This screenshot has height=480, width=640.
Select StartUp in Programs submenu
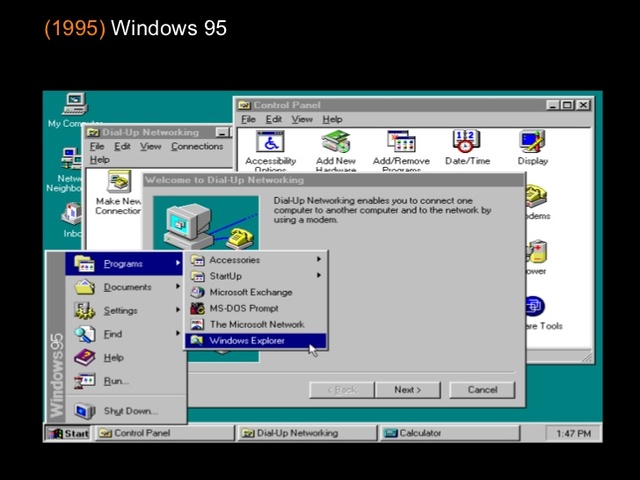point(256,276)
